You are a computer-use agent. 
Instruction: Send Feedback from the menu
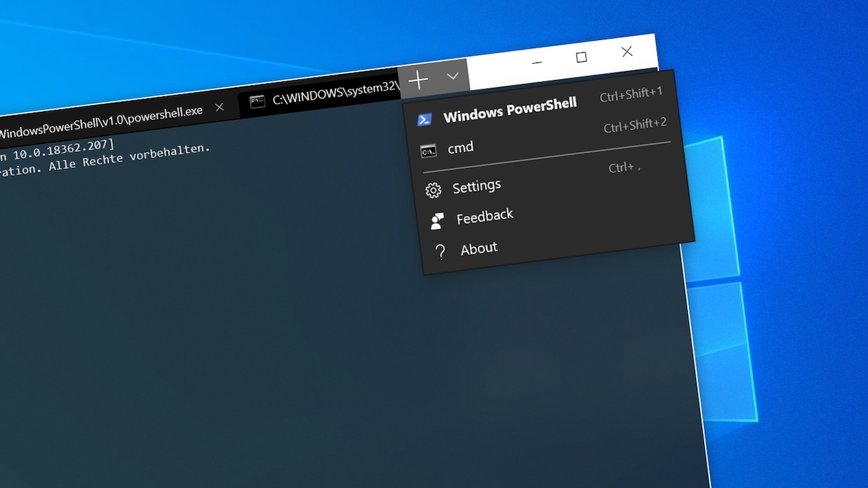point(485,216)
